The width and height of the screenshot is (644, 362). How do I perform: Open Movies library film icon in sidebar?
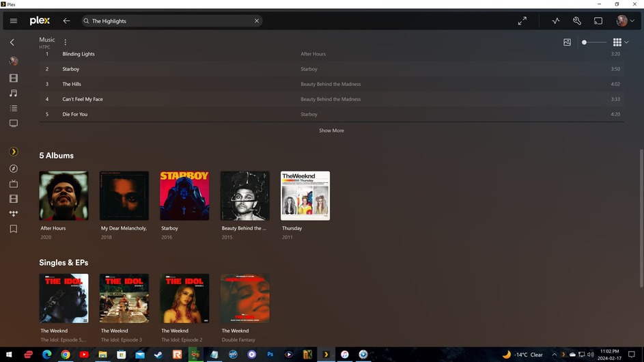[x=14, y=78]
